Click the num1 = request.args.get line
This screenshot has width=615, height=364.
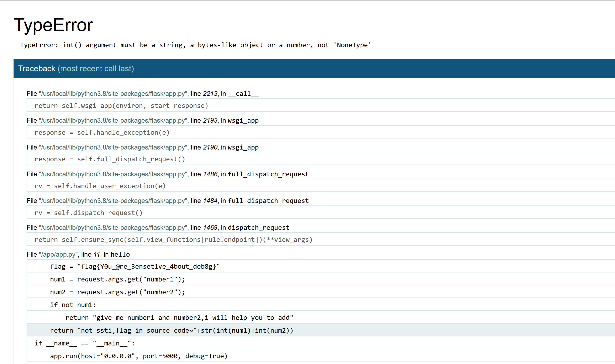[x=321, y=279]
